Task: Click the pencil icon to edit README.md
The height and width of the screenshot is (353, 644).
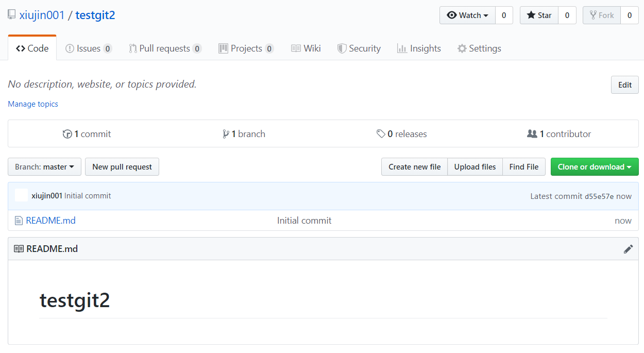Action: pos(628,249)
